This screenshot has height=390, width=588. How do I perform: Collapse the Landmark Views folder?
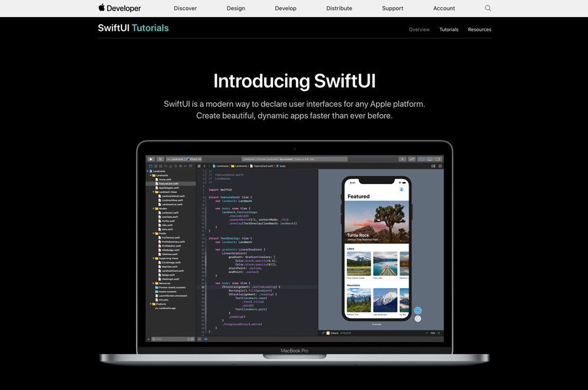(x=154, y=192)
